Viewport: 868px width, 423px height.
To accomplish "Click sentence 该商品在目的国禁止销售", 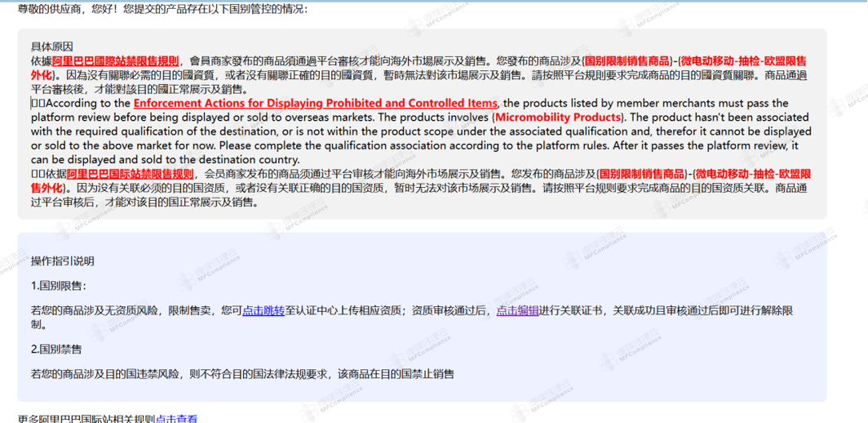I will coord(395,374).
